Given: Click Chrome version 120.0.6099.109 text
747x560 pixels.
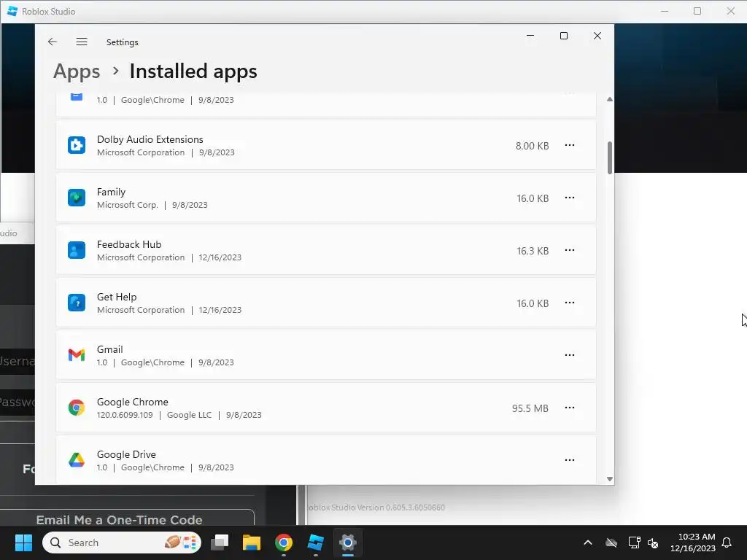Looking at the screenshot, I should pyautogui.click(x=125, y=415).
